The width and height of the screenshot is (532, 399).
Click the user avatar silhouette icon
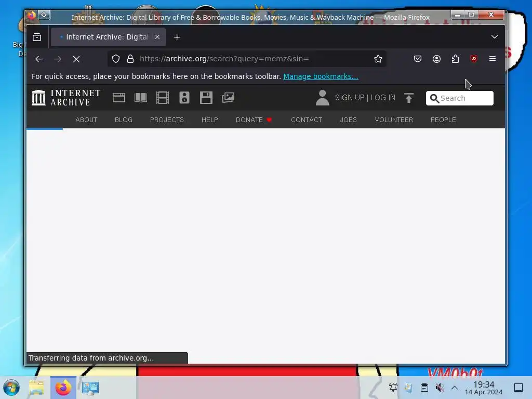coord(322,98)
